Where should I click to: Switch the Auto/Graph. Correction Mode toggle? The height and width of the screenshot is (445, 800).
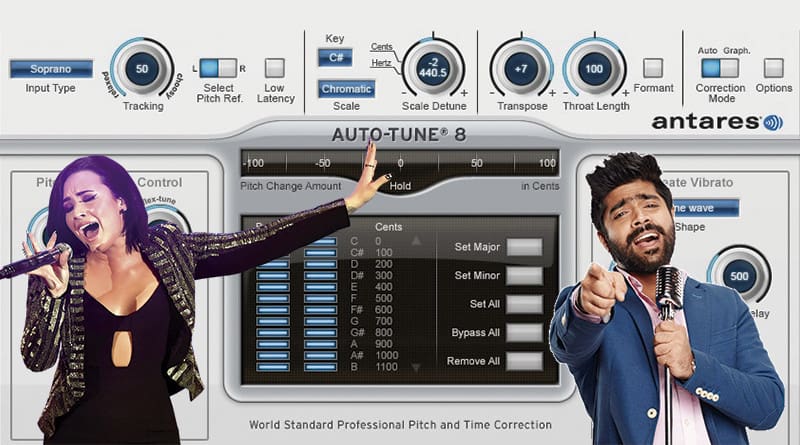click(x=720, y=68)
